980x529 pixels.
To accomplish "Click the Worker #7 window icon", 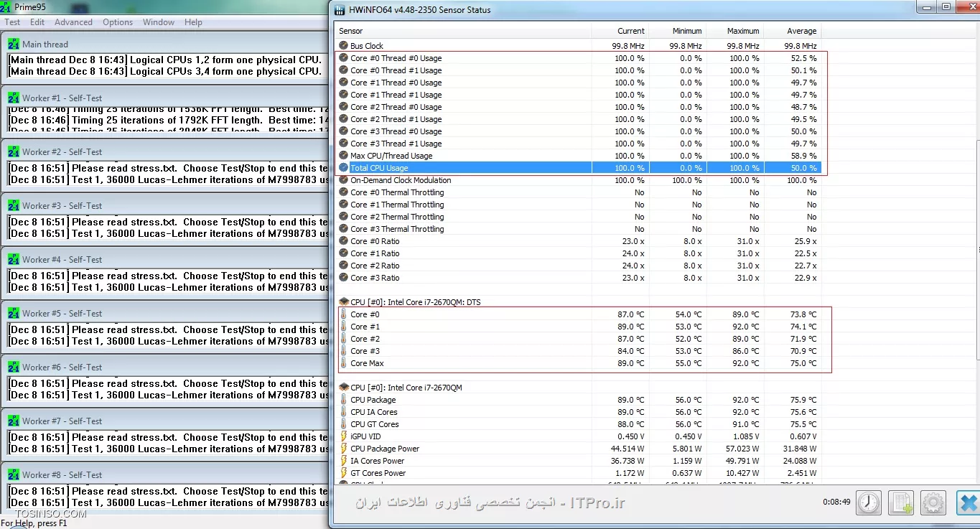I will pyautogui.click(x=14, y=421).
